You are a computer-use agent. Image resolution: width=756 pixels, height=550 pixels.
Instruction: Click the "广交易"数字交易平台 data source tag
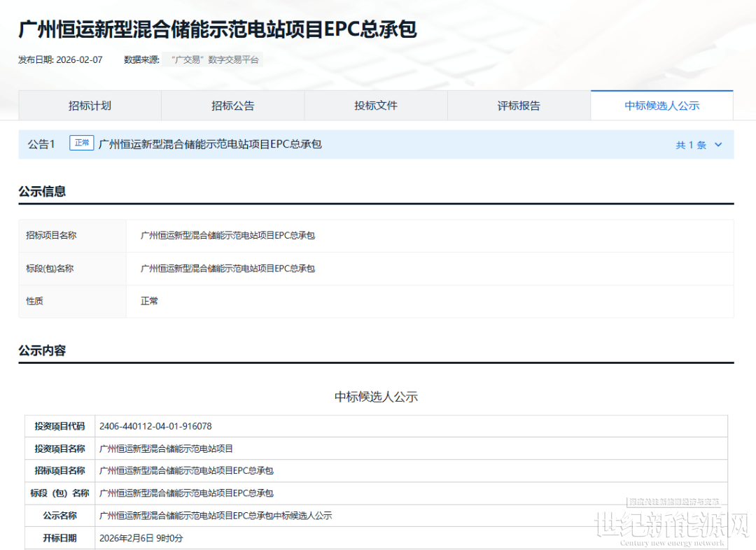tap(215, 60)
